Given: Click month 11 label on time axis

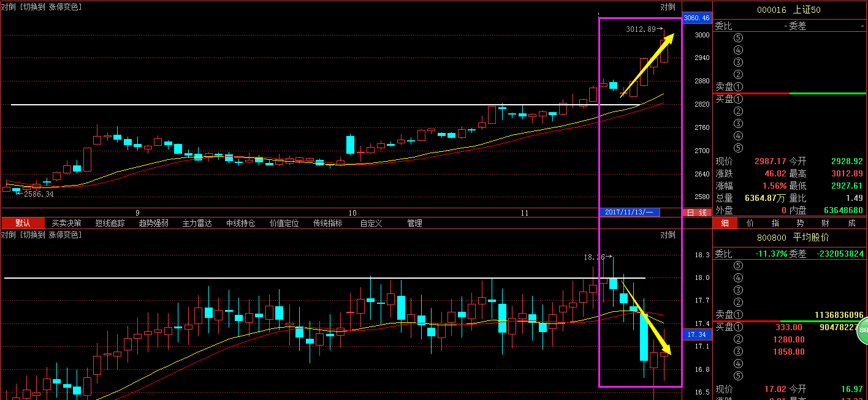Looking at the screenshot, I should click(x=524, y=213).
